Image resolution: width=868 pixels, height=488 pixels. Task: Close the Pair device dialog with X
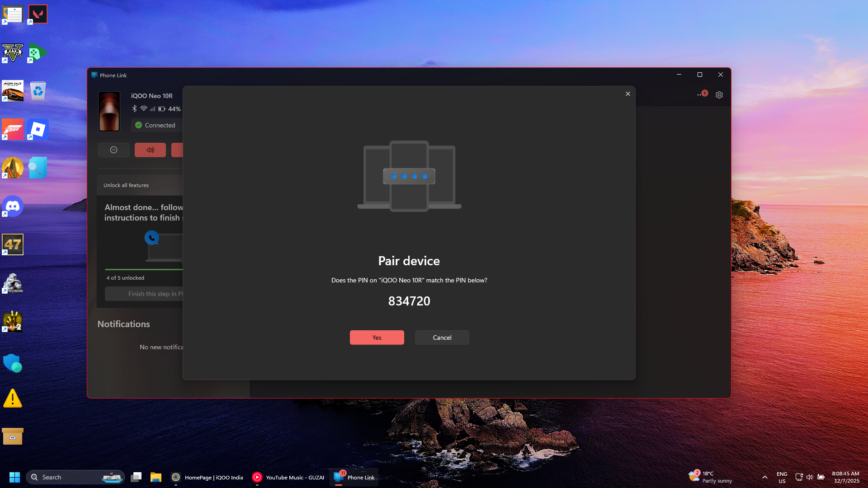pyautogui.click(x=627, y=94)
